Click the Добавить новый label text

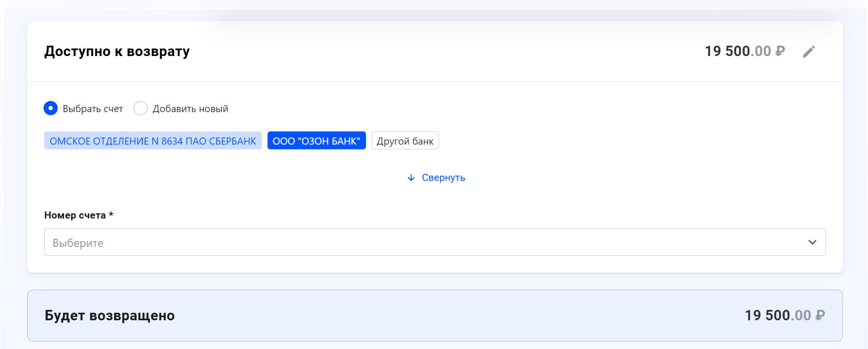(x=190, y=109)
